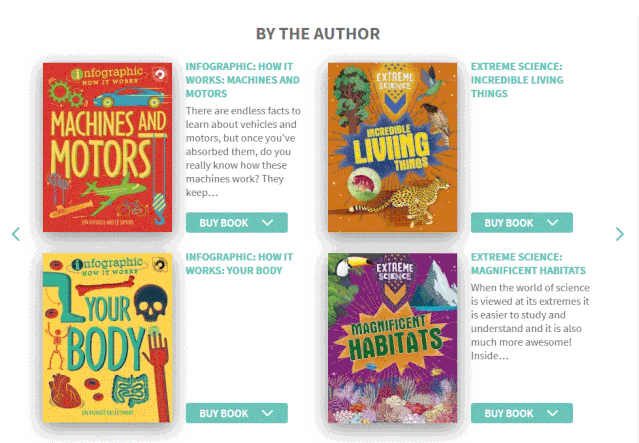Open Infographic: How It Works: Machines and Motors title
This screenshot has width=639, height=443.
coord(243,80)
